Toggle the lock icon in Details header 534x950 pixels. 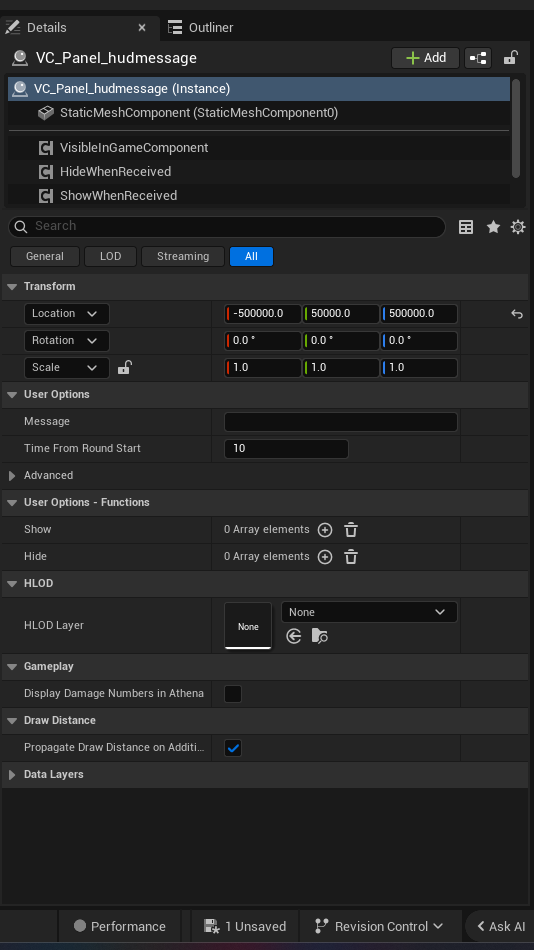[510, 58]
